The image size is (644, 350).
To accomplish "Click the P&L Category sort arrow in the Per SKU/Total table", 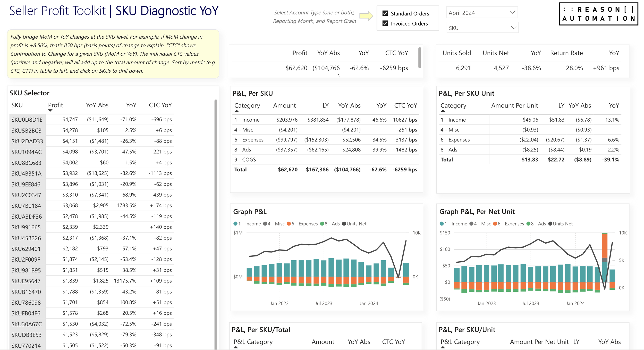I will [x=236, y=347].
